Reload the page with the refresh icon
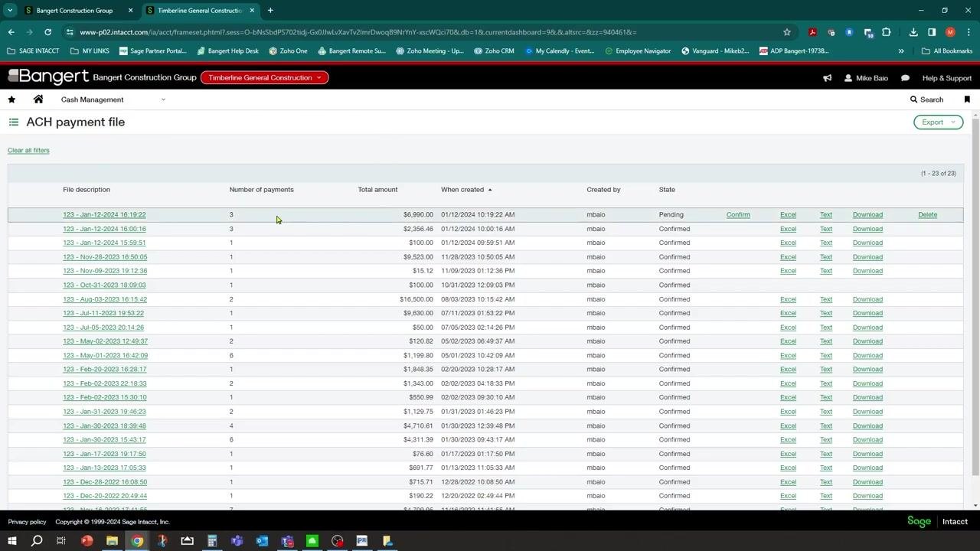 [47, 32]
